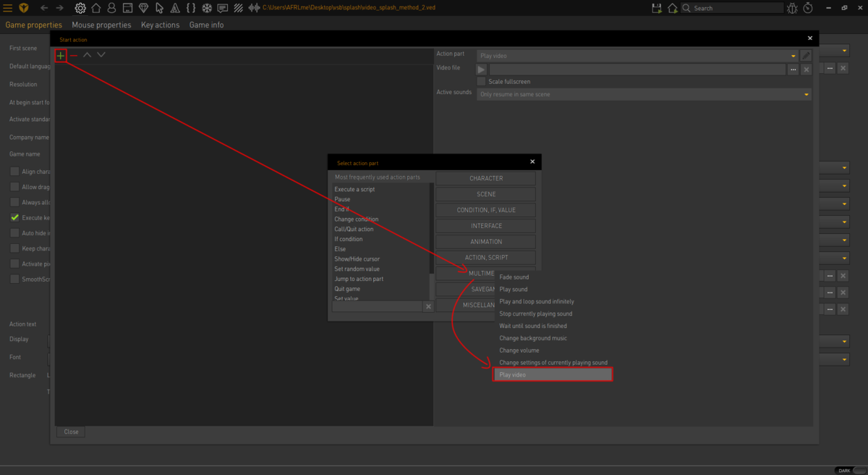Viewport: 868px width, 475px height.
Task: Move action part up with arrow
Action: coord(87,55)
